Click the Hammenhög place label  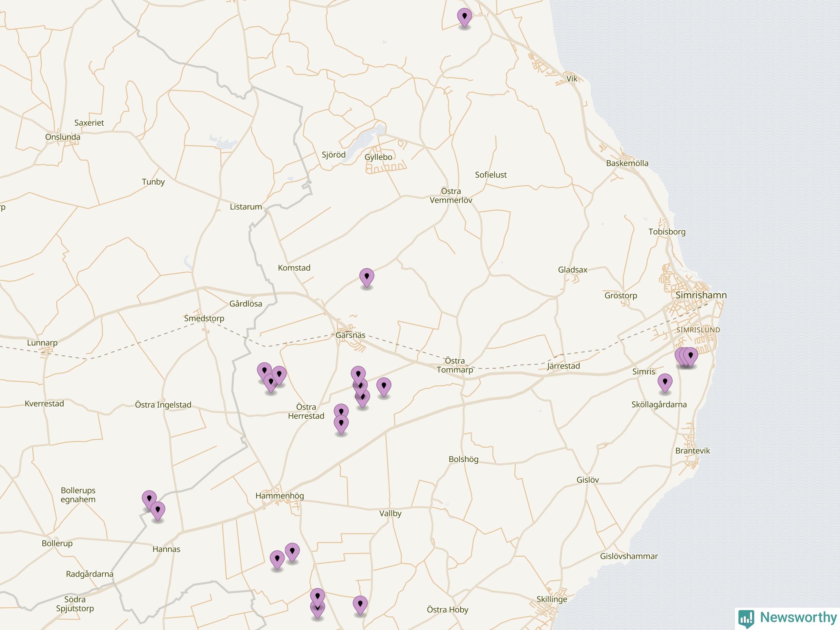coord(280,495)
